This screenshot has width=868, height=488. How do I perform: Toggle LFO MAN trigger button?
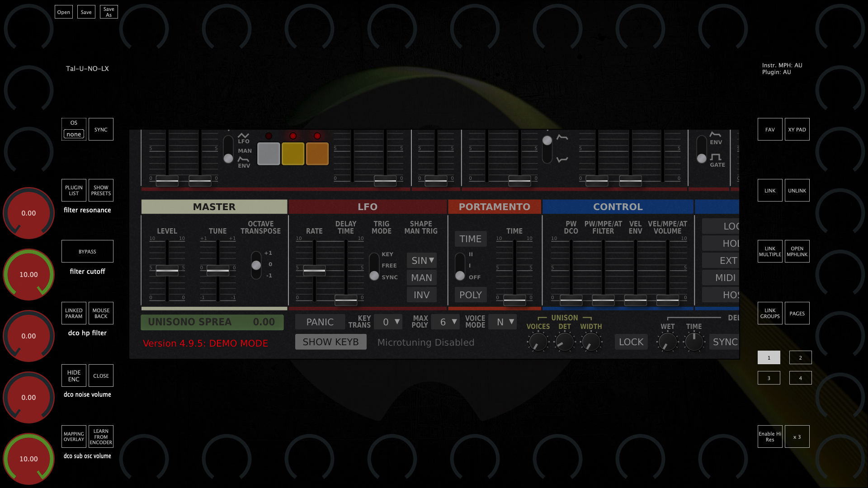pos(421,278)
